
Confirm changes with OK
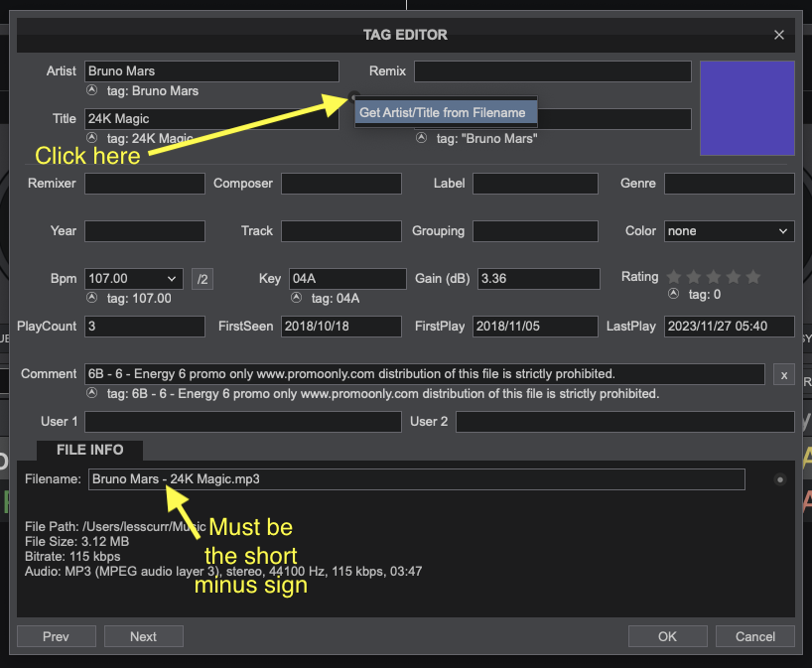[667, 636]
